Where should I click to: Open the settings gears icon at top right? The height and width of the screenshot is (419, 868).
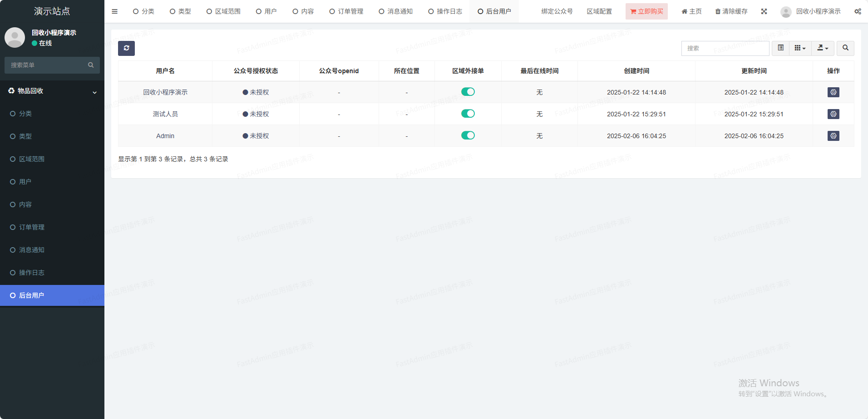click(858, 11)
